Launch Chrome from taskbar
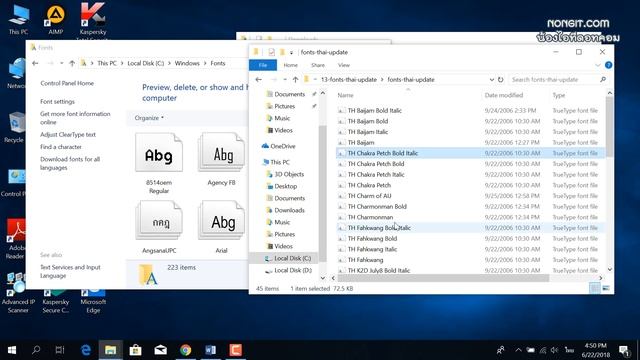 pos(186,350)
